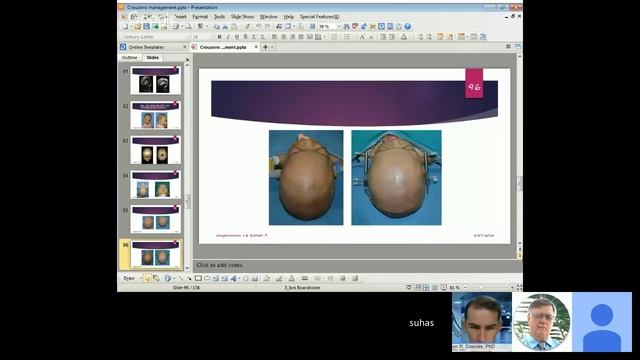This screenshot has height=360, width=640.
Task: Add a new document tab with plus
Action: 265,47
